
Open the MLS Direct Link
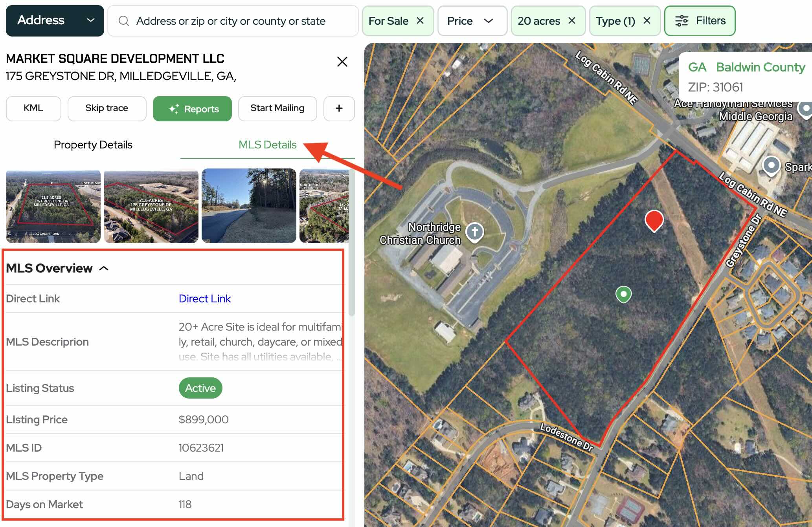coord(205,299)
